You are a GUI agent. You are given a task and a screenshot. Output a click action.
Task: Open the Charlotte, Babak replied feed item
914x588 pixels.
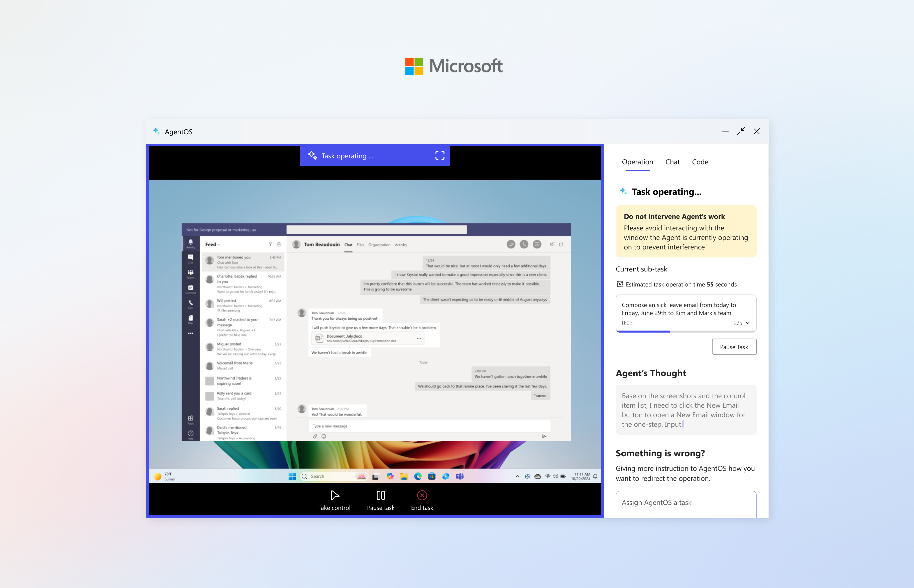click(244, 284)
